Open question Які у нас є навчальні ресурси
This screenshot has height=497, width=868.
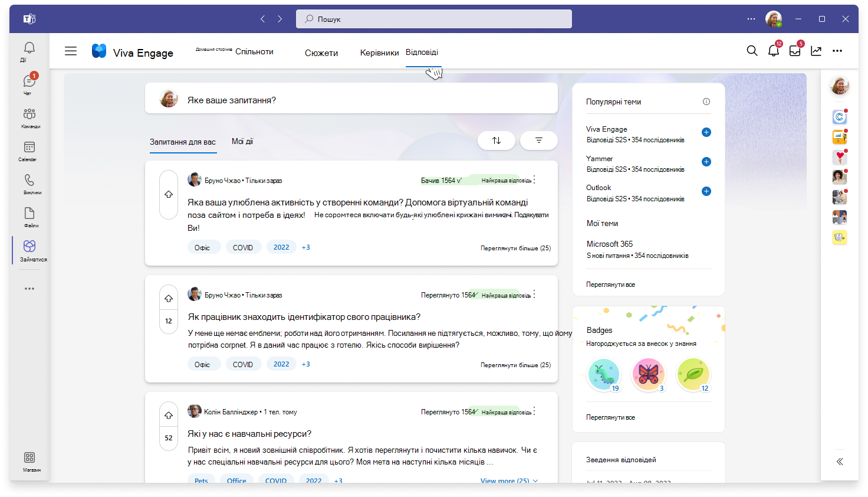pos(249,434)
